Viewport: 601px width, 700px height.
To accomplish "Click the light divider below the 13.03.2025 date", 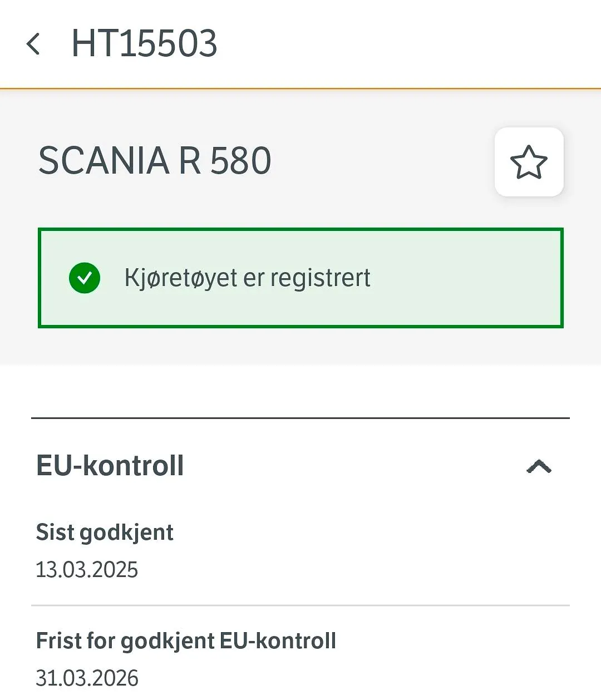I will coord(300,605).
